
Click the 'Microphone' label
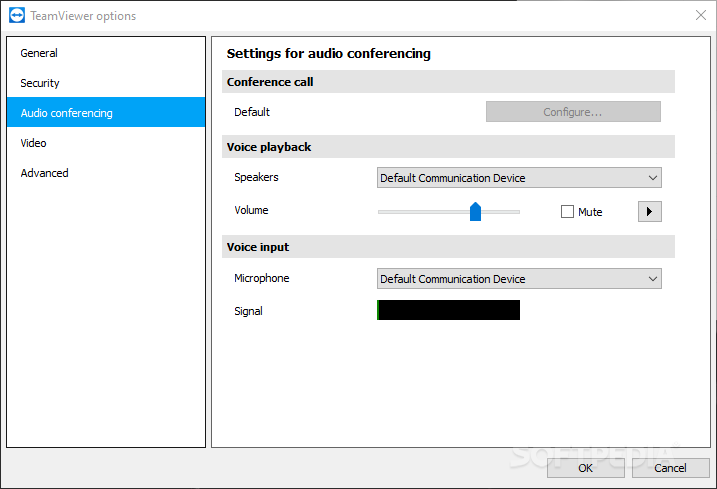tap(262, 278)
